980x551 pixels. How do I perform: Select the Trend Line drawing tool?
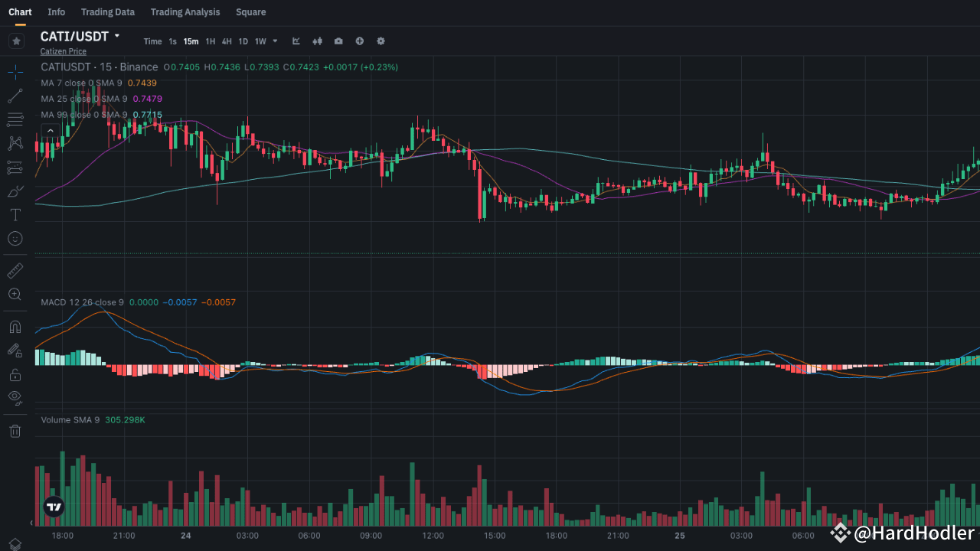(x=15, y=96)
